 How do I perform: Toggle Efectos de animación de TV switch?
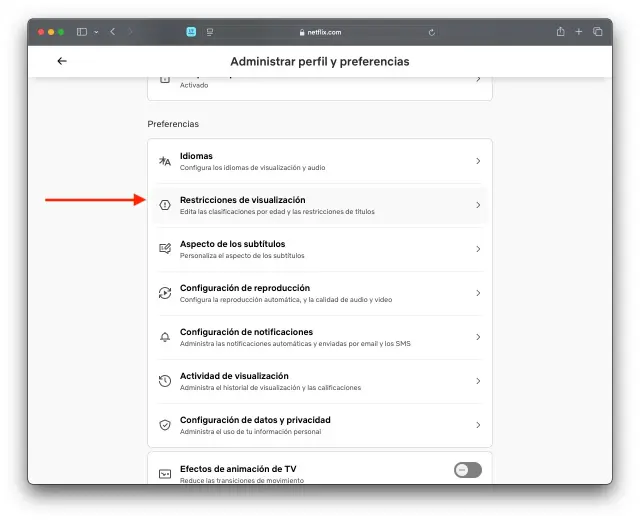(x=467, y=470)
